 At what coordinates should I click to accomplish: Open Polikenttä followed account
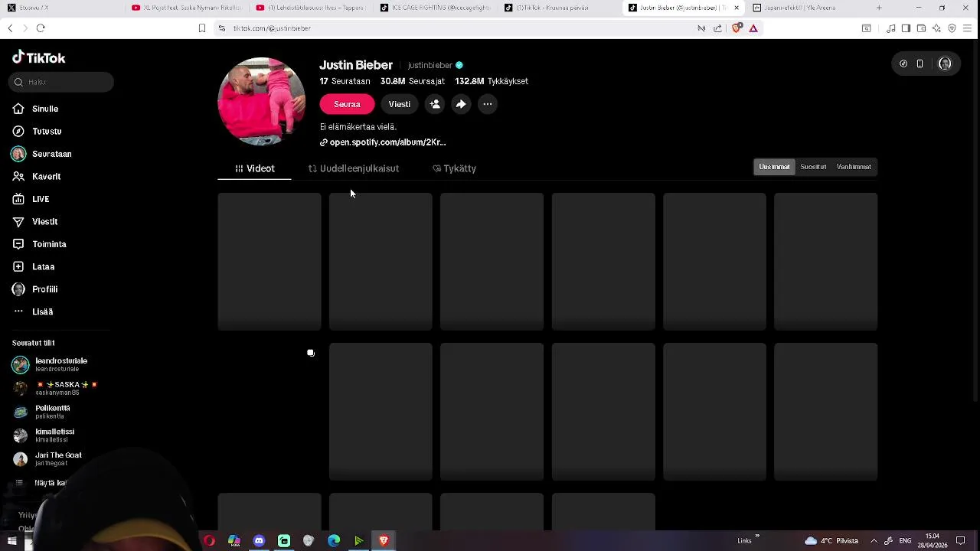(x=42, y=412)
